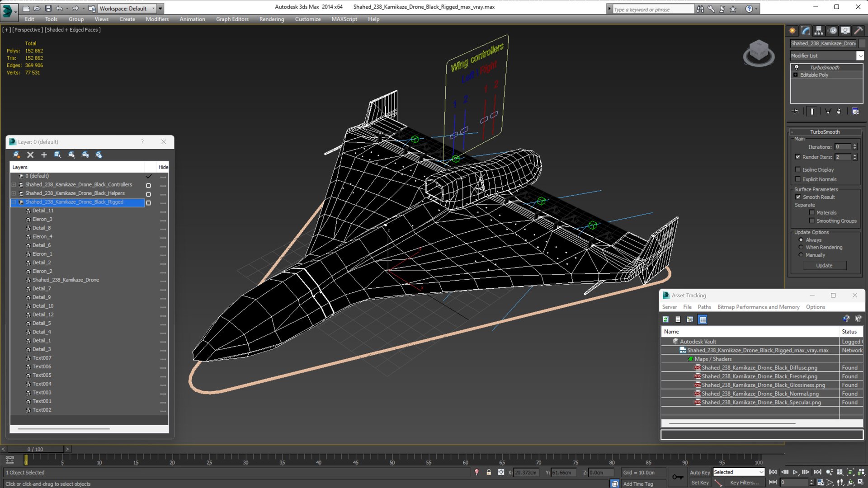Click the Set Keys key icon

(678, 477)
